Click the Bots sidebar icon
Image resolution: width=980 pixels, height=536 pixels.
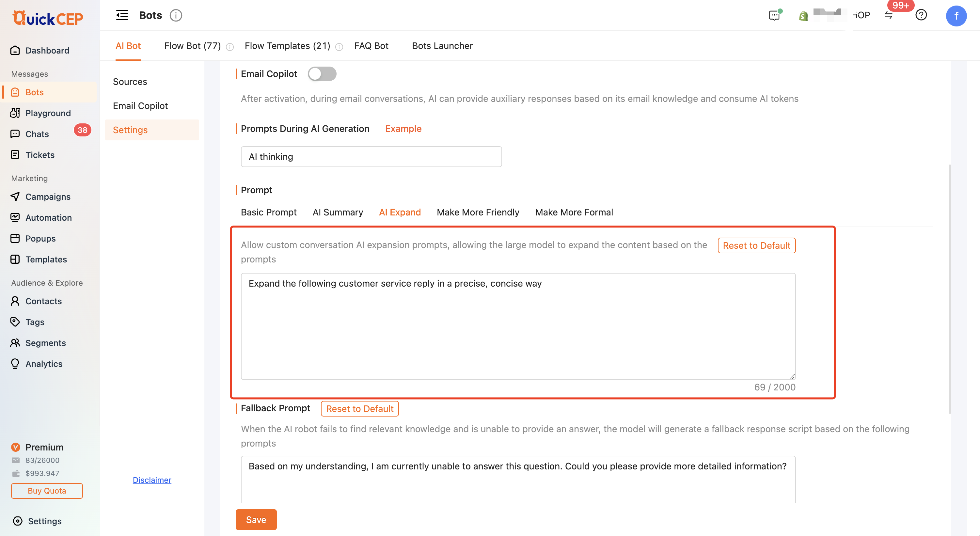15,92
